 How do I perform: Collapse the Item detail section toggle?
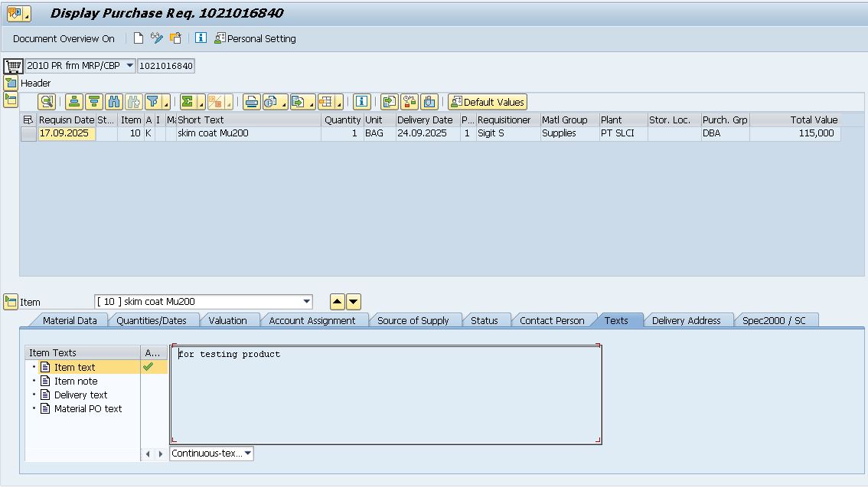[11, 302]
